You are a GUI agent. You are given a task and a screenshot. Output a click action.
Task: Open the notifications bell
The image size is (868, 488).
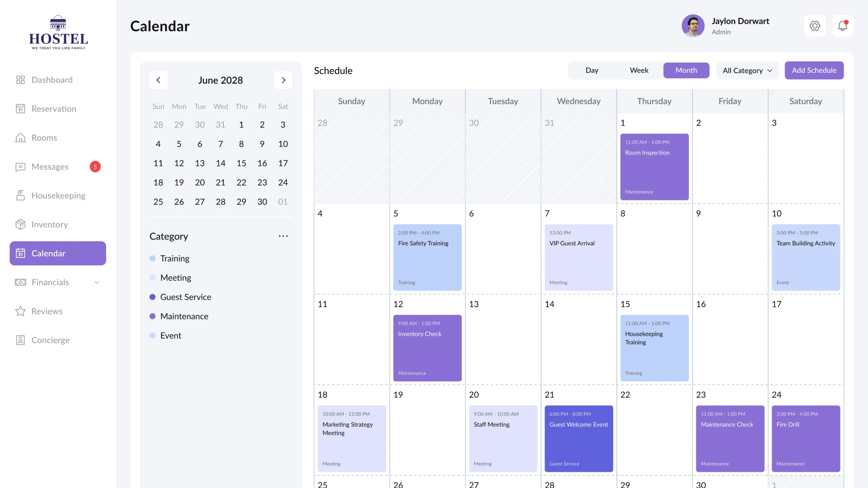click(x=842, y=26)
